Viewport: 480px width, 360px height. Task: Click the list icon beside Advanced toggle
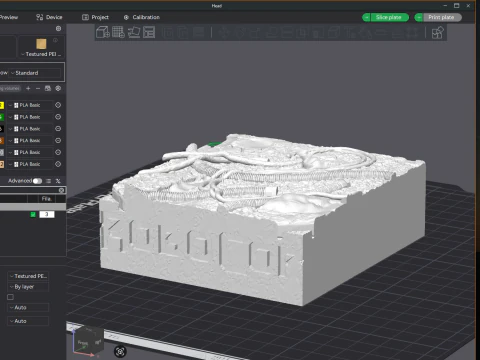(49, 181)
